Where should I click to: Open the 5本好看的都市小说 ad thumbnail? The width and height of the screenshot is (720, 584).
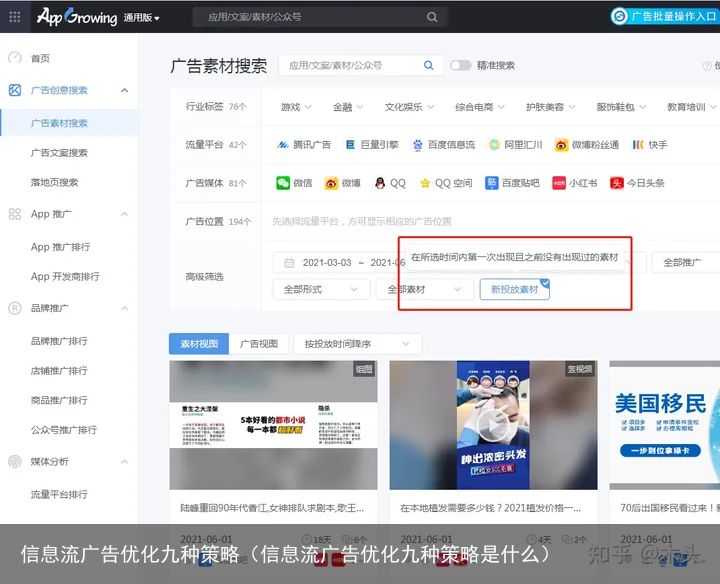(x=273, y=425)
